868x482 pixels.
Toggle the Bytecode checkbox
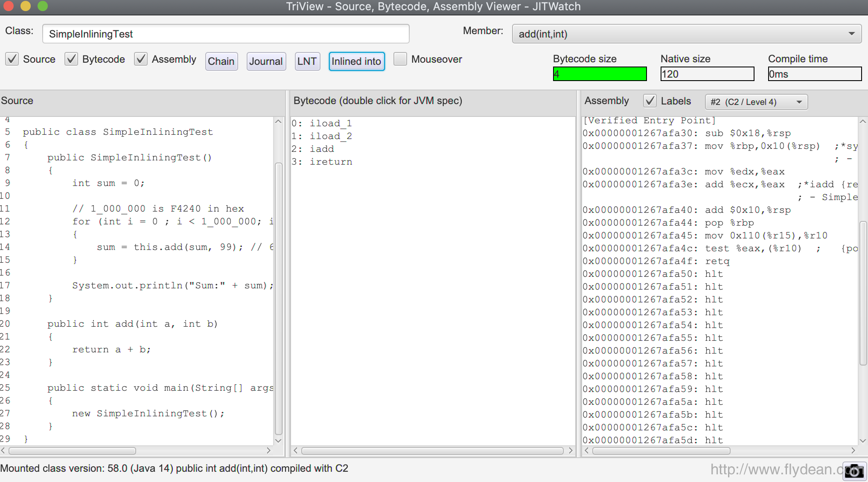tap(71, 59)
